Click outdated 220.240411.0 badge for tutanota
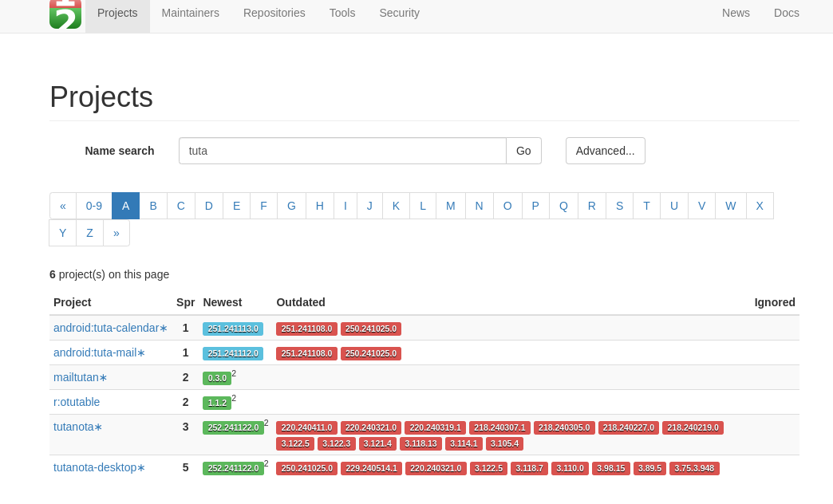Screen dimensions: 833x504 306,427
